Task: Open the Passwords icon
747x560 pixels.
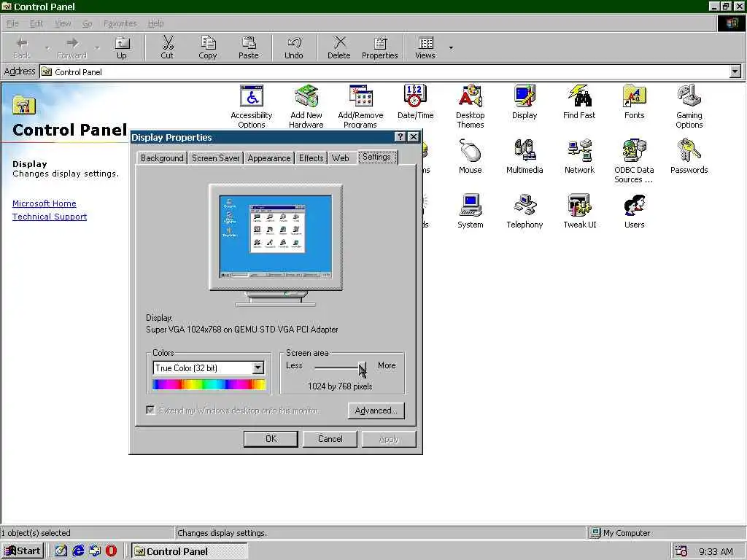Action: tap(689, 156)
